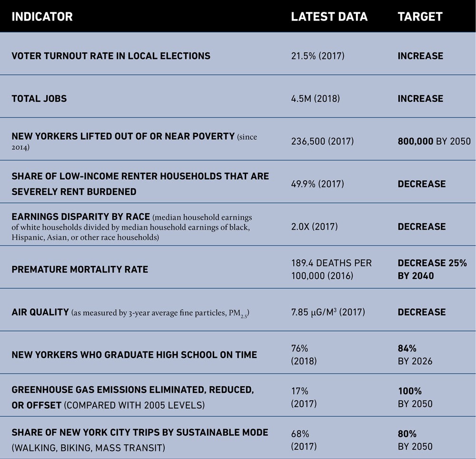Click the Decrease 25% by 2040 target
The image size is (476, 459).
point(432,269)
